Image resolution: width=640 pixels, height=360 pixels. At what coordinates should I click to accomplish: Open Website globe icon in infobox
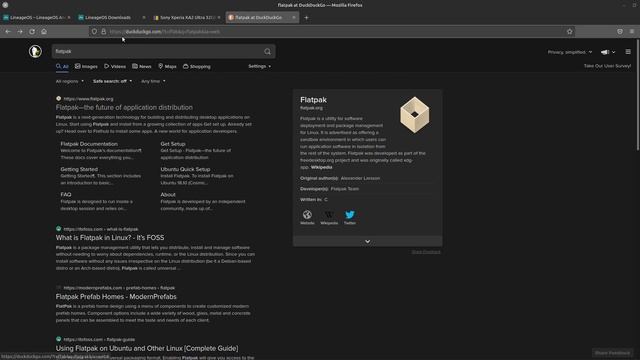click(x=307, y=217)
